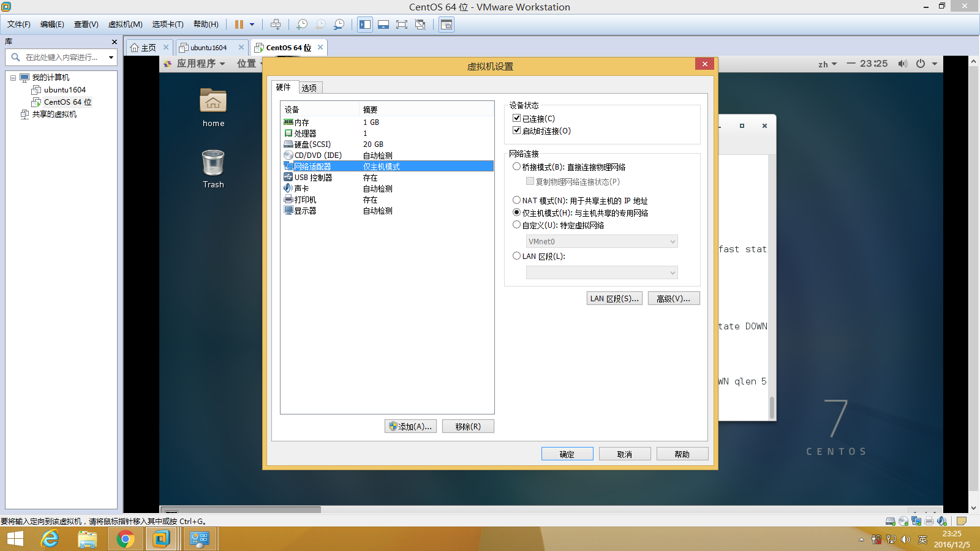Open the VMnet0 network dropdown

(x=671, y=241)
